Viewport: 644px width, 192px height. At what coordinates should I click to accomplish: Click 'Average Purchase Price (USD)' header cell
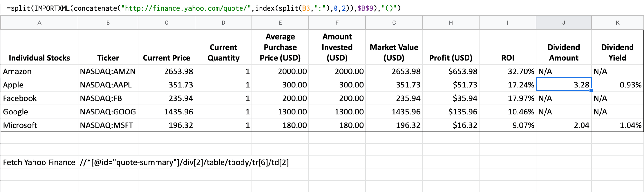(x=280, y=47)
